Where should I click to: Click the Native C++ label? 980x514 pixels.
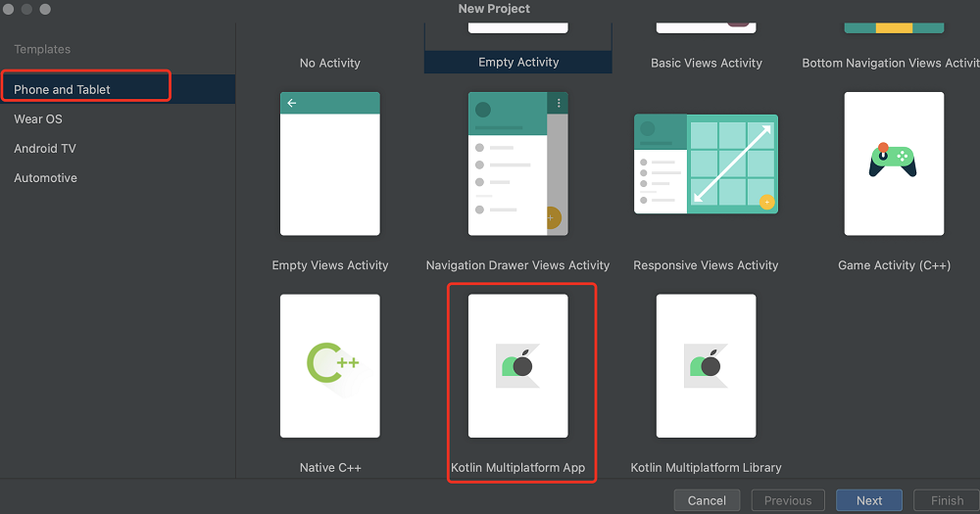[330, 468]
